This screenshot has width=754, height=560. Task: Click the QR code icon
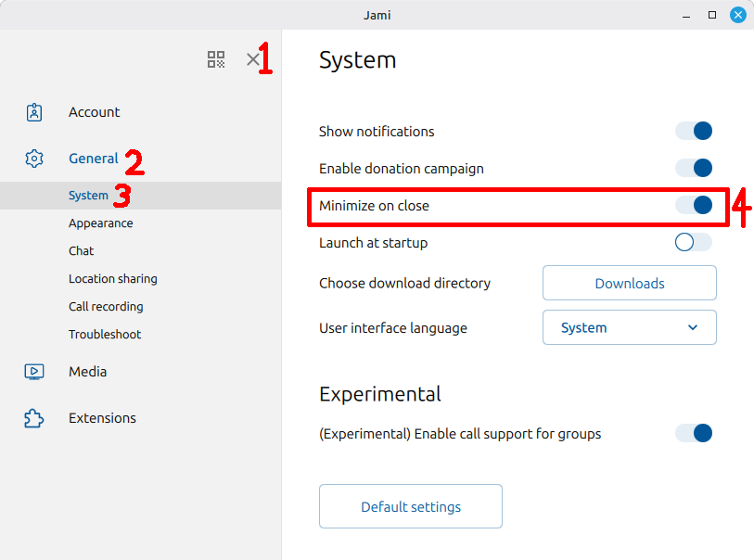pyautogui.click(x=216, y=60)
